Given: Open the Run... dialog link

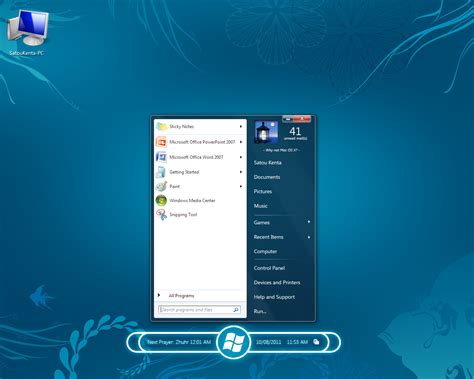Looking at the screenshot, I should [x=260, y=311].
